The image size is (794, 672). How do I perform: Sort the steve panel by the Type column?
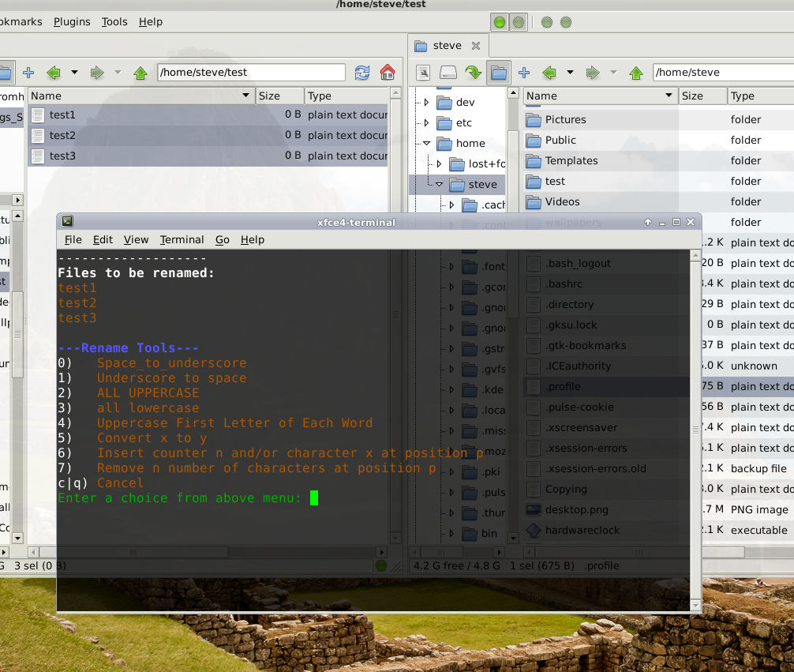[x=761, y=96]
